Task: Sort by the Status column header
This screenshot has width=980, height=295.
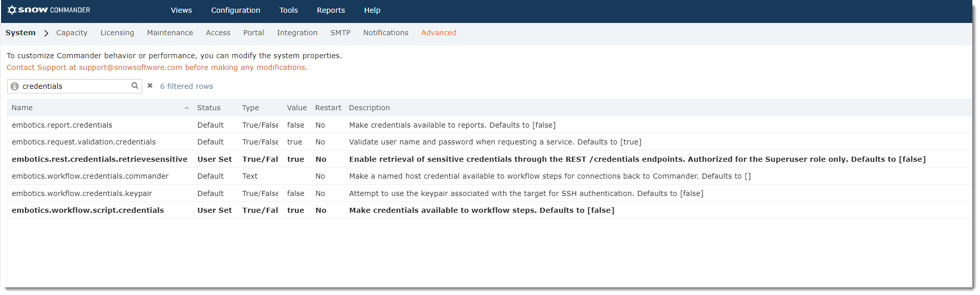Action: [x=209, y=108]
